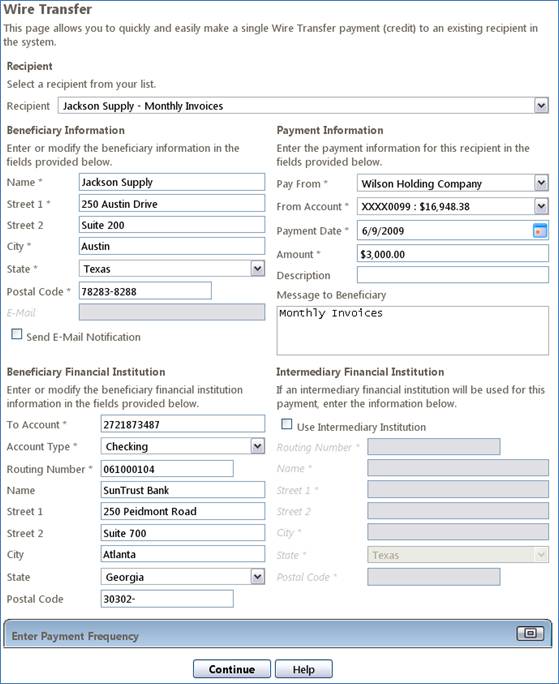
Task: Click the disabled intermediary Postal Code field
Action: [x=434, y=577]
